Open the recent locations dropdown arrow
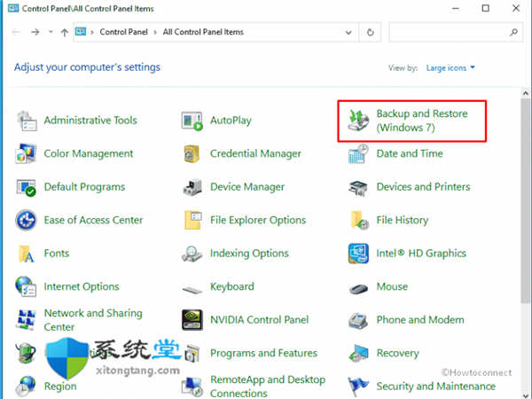 (x=51, y=32)
